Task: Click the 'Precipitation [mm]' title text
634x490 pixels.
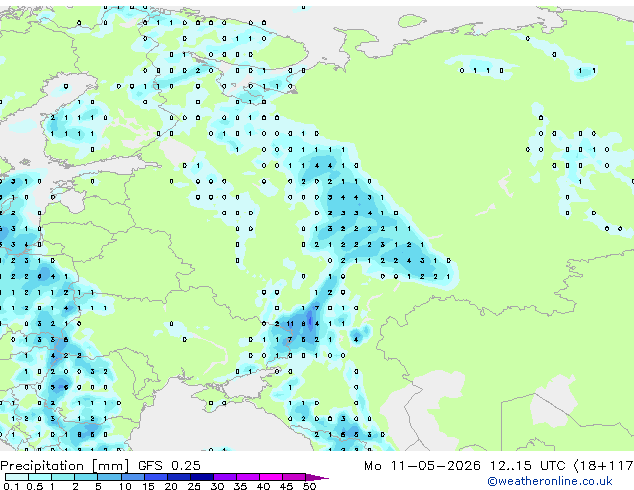Action: point(65,466)
